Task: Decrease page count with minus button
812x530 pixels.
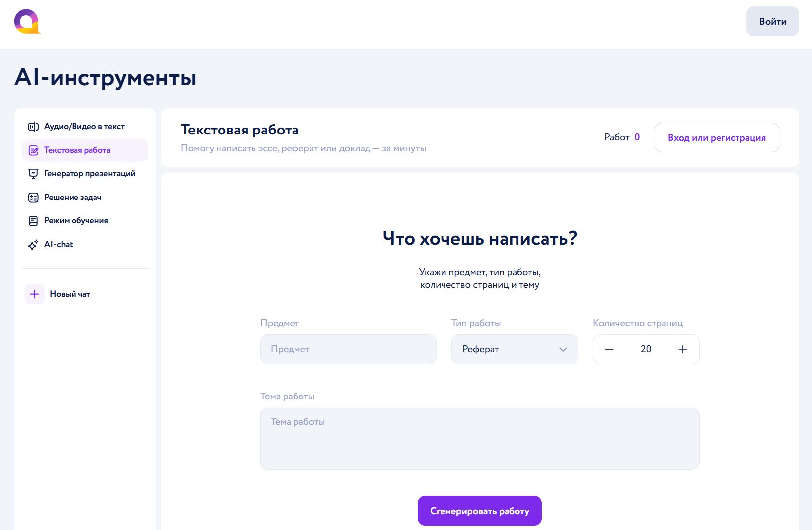Action: pyautogui.click(x=609, y=349)
